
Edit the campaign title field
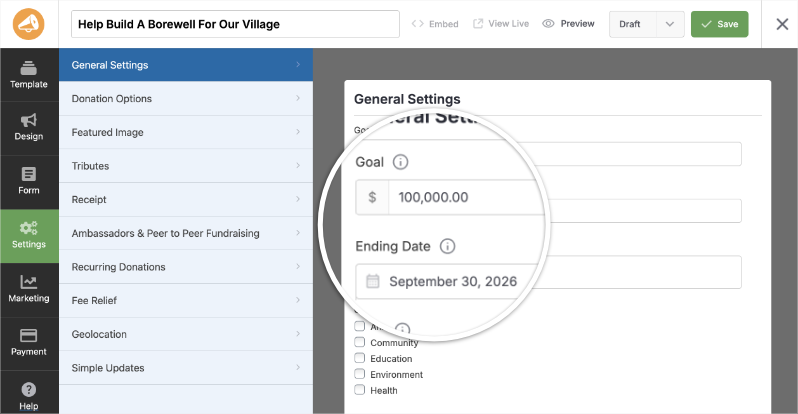coord(235,24)
